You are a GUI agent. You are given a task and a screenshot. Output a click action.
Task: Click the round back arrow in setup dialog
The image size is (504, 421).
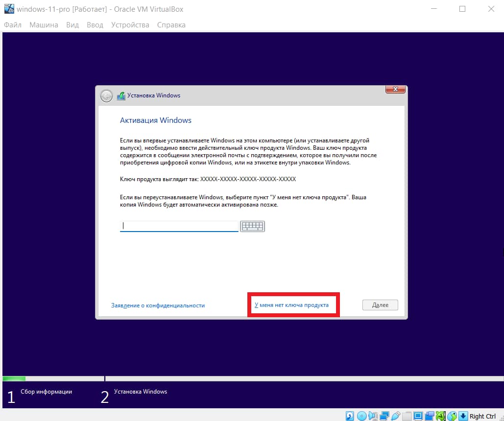[x=106, y=96]
